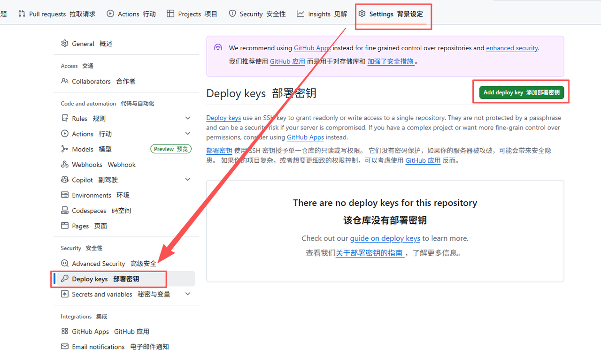Open the 'enhanced security' link in banner
This screenshot has height=364, width=601.
coord(512,48)
